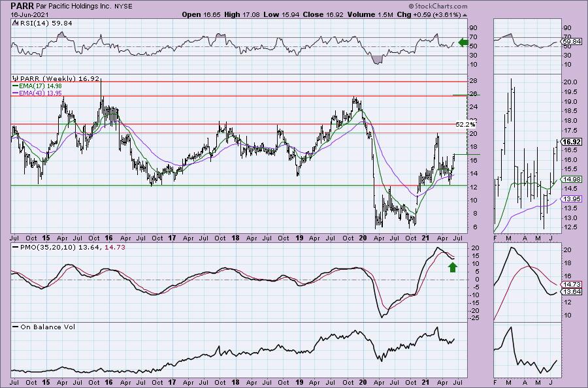588x388 pixels.
Task: Click the green EMA(17) 14.98 legend entry
Action: (x=37, y=86)
